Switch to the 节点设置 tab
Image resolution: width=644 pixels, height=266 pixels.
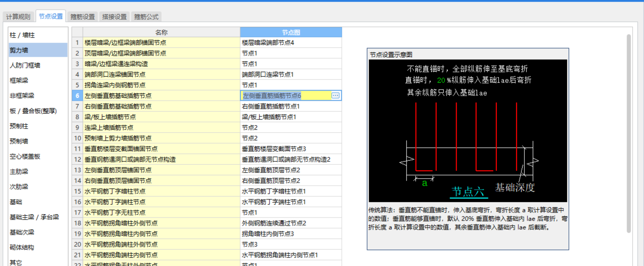(x=51, y=16)
